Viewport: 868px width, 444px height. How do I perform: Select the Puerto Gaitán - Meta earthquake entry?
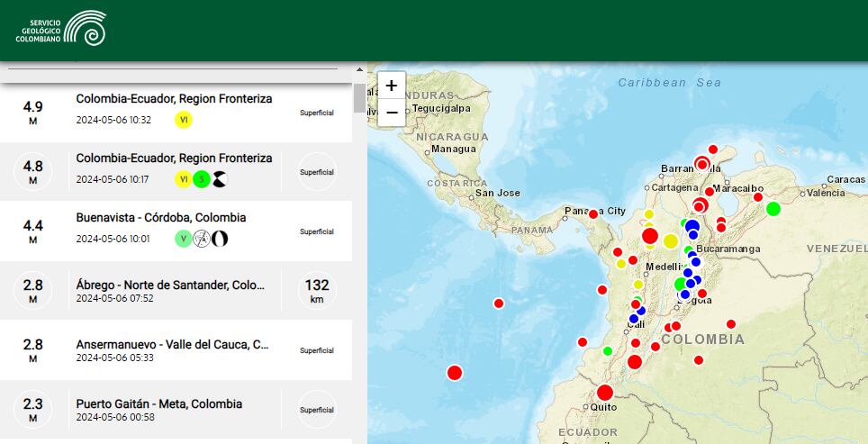[159, 404]
